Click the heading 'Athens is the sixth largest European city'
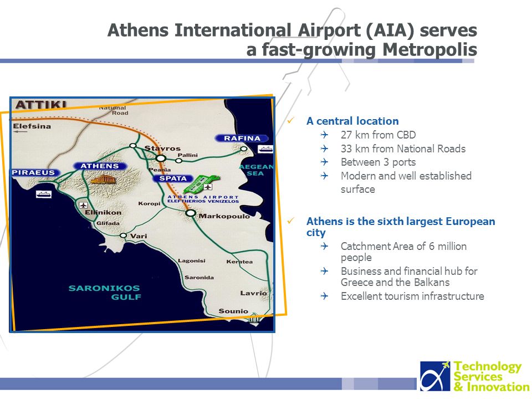 [x=401, y=227]
